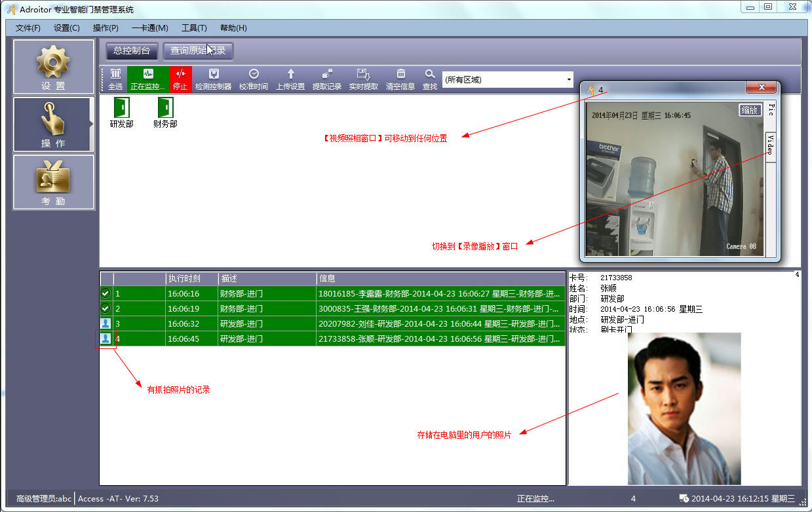Open the 帮助(H) menu
The height and width of the screenshot is (512, 812).
point(233,28)
